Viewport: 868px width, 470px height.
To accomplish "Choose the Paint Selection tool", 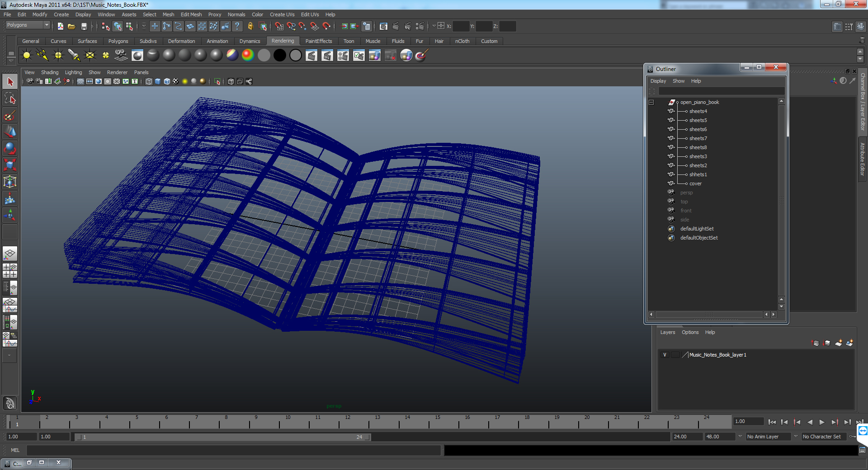I will (x=10, y=115).
